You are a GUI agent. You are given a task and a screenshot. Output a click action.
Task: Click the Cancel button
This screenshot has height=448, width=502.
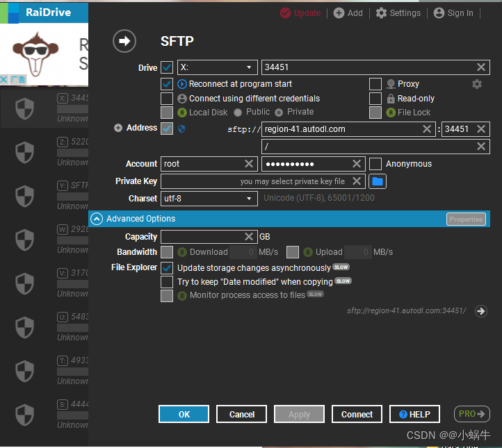(241, 414)
